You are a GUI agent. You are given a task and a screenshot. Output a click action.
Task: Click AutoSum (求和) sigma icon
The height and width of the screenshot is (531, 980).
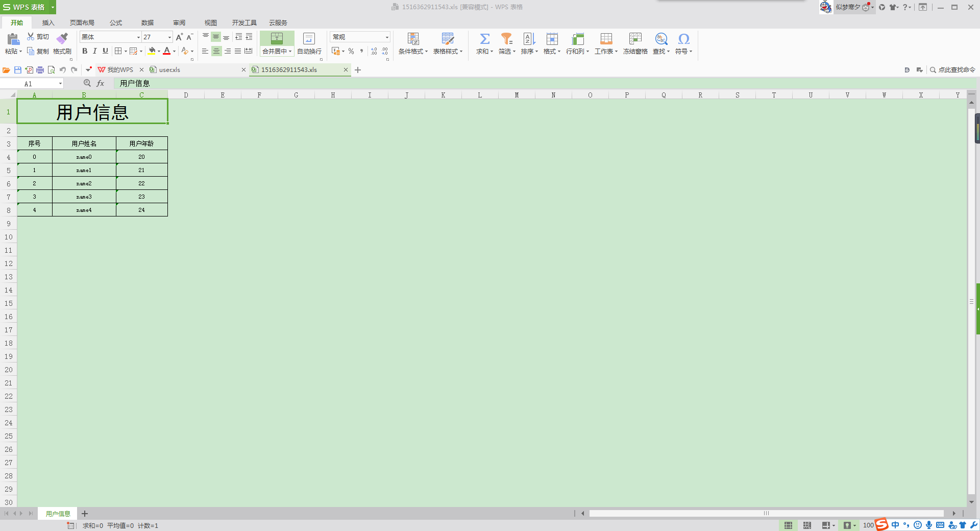point(484,39)
